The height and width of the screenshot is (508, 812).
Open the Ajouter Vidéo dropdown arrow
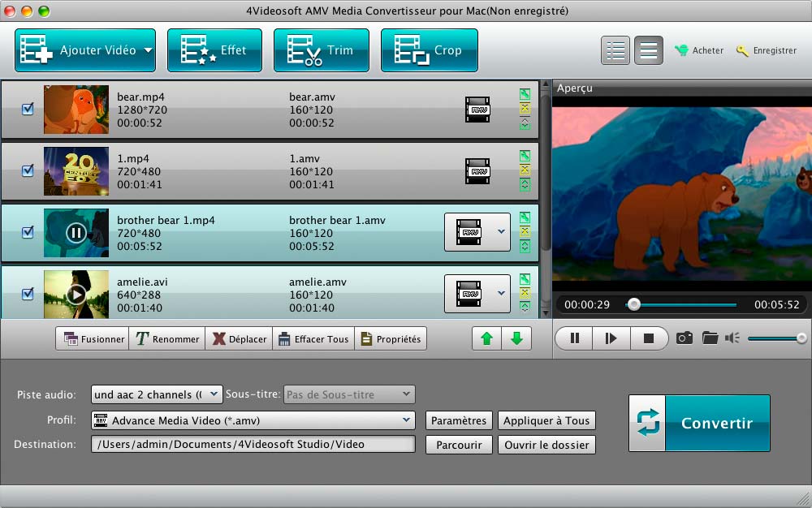click(x=148, y=50)
